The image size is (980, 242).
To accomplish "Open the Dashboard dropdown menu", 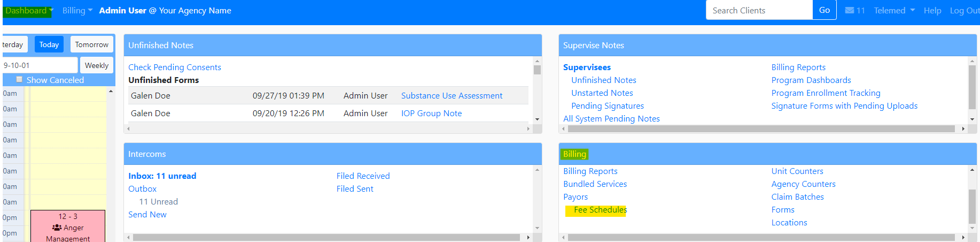I will click(28, 11).
